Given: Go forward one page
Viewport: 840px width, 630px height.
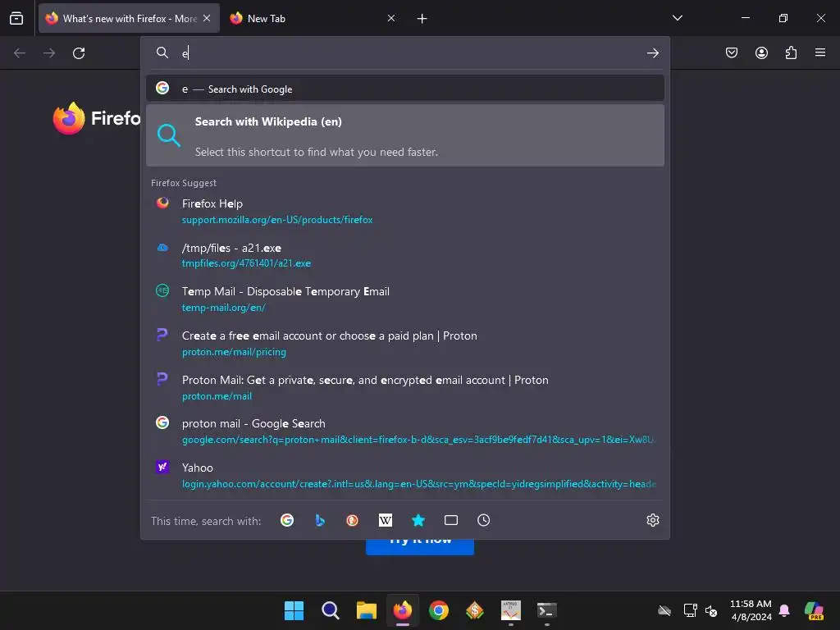Looking at the screenshot, I should (x=49, y=53).
